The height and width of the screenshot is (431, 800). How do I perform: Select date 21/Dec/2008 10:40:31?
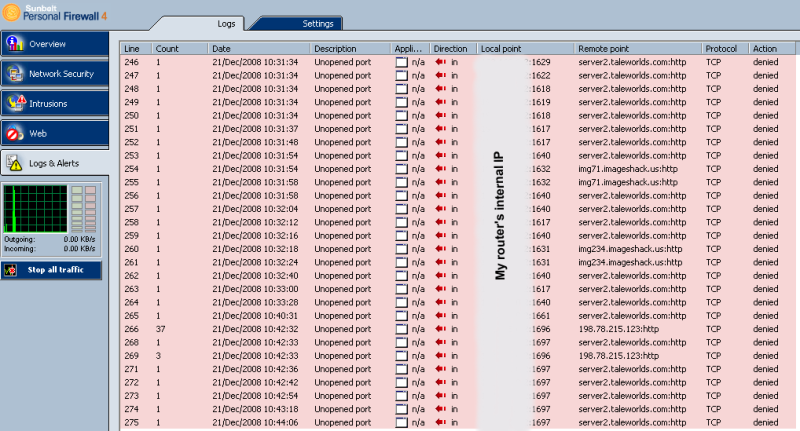[255, 316]
